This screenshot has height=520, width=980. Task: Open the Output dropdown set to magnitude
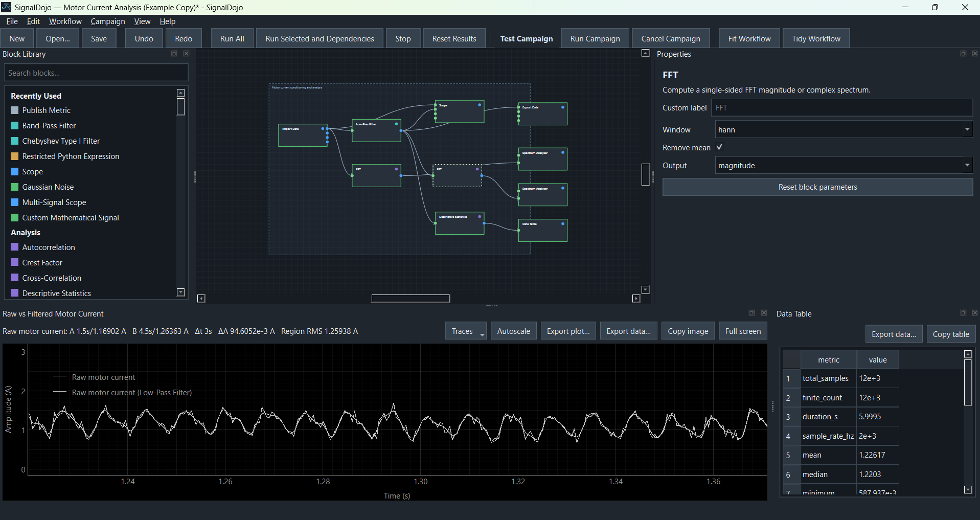pos(844,166)
